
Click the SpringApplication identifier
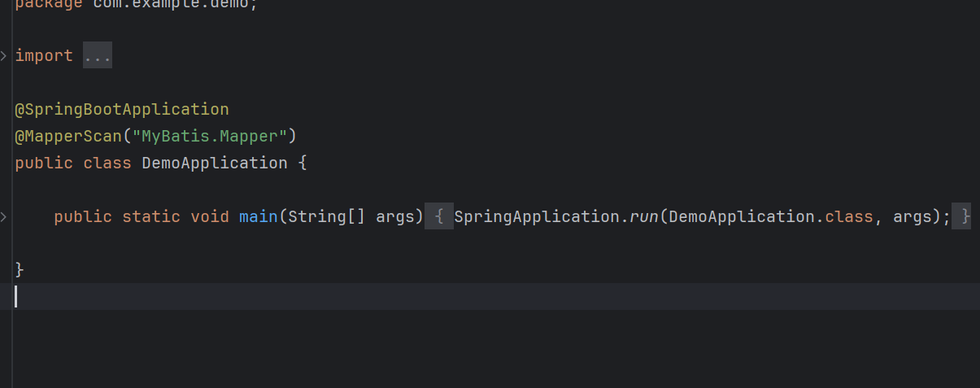[537, 216]
